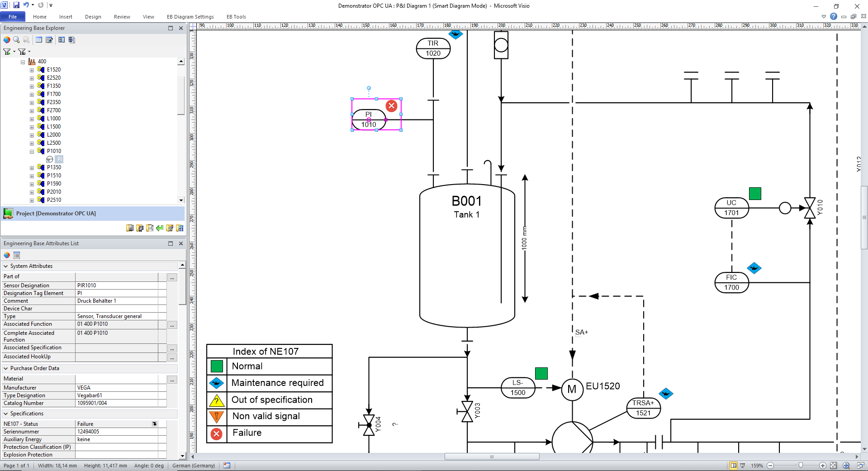Click the browse button for Associated Function
The image size is (868, 471).
[x=172, y=325]
